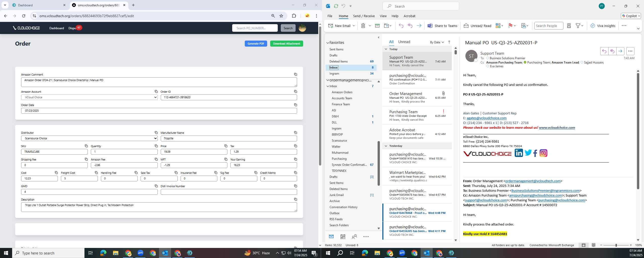644x258 pixels.
Task: Switch to Normal view in Outlook status bar
Action: pos(584,245)
